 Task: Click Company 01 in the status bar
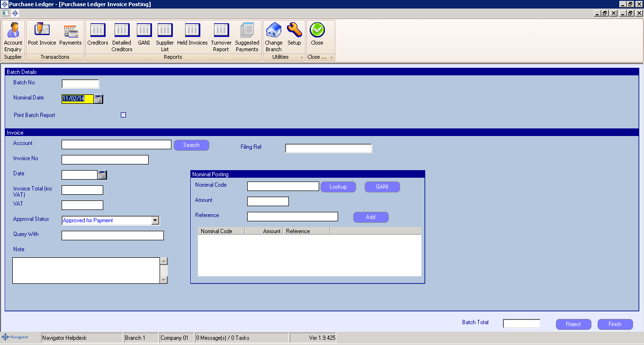click(177, 338)
